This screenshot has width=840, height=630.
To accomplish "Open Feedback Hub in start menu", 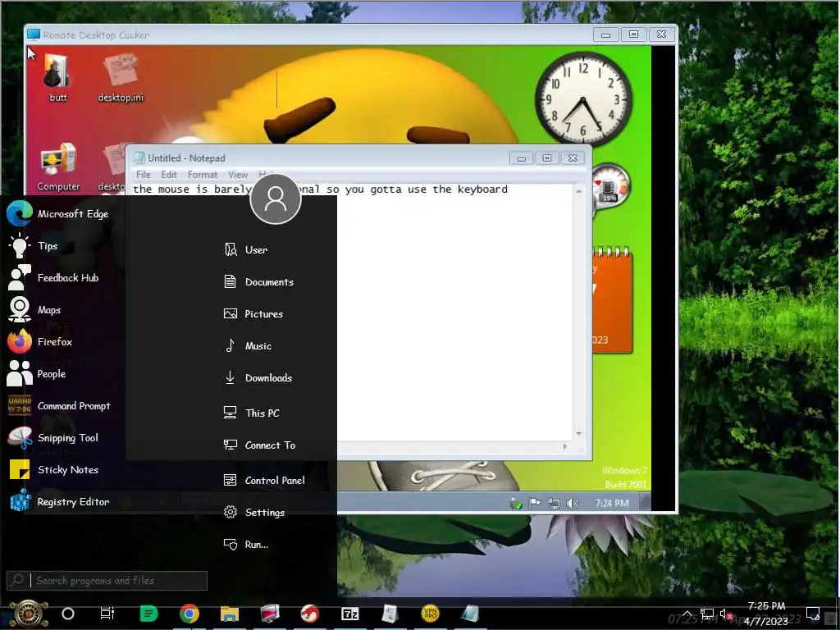I will (x=53, y=278).
